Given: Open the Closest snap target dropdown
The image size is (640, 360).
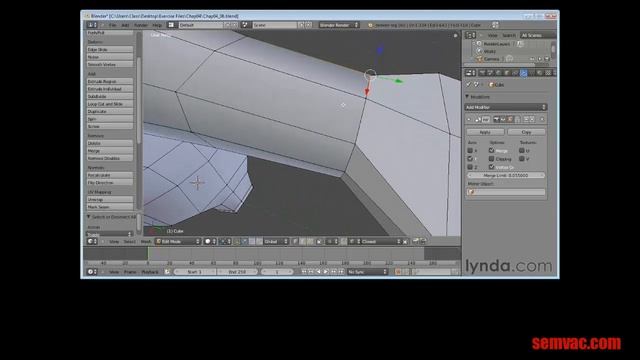Looking at the screenshot, I should click(x=378, y=242).
